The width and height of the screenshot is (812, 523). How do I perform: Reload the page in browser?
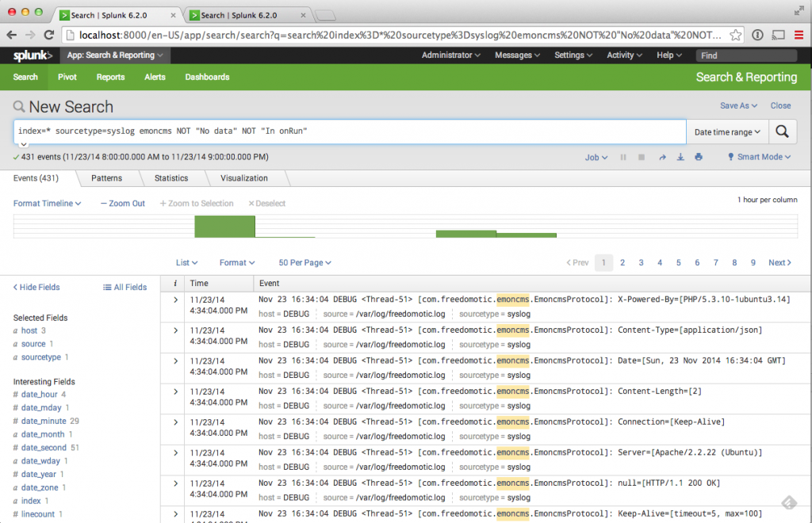click(49, 35)
